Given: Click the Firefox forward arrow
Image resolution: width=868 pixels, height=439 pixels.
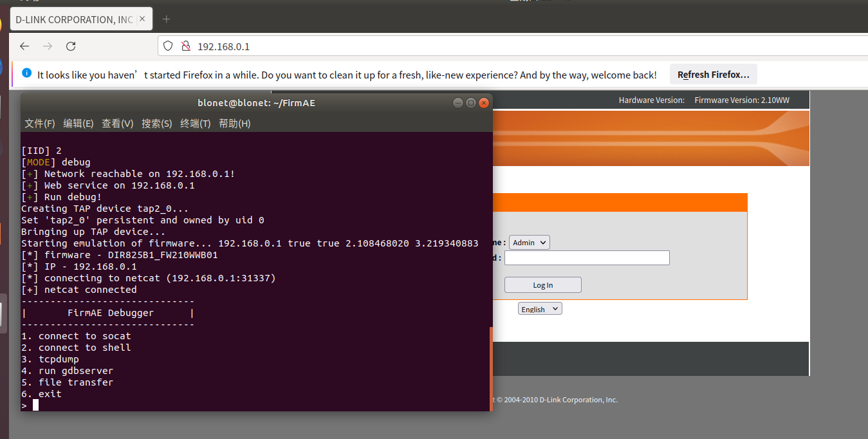Looking at the screenshot, I should pos(48,46).
